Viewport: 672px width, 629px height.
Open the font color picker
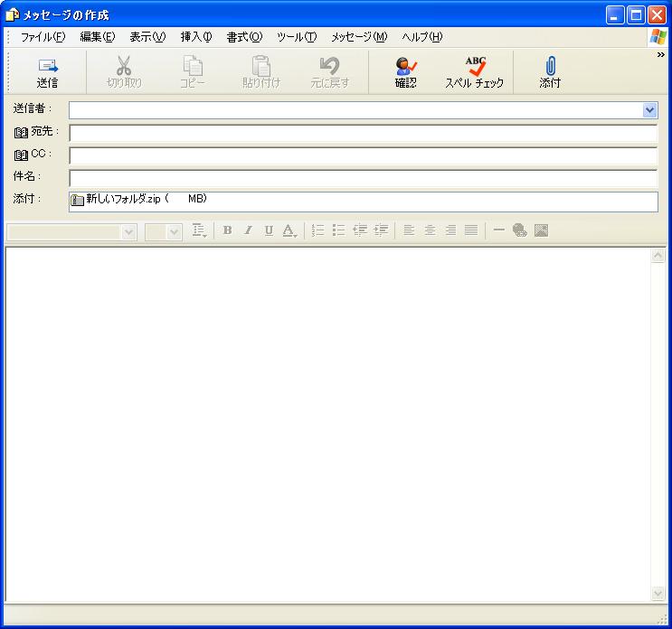coord(289,230)
